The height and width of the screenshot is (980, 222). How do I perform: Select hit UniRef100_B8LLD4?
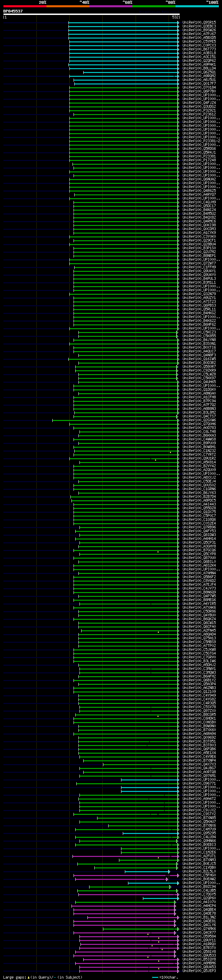[x=199, y=68]
